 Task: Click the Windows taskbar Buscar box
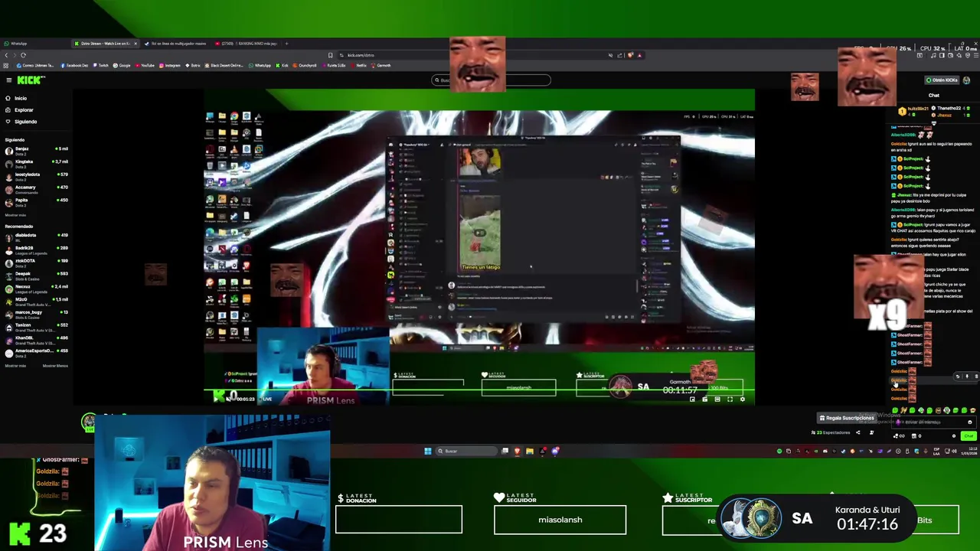point(467,451)
